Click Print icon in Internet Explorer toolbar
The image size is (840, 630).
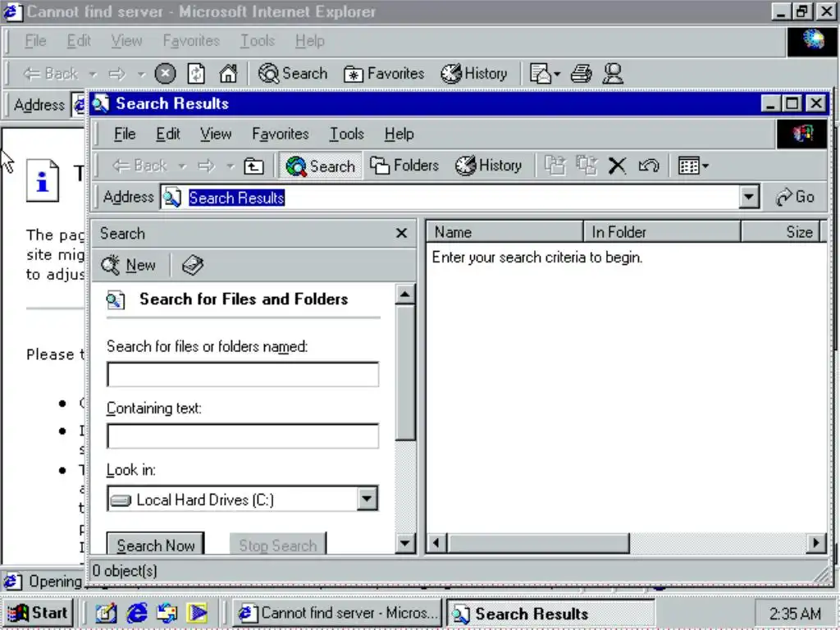582,73
